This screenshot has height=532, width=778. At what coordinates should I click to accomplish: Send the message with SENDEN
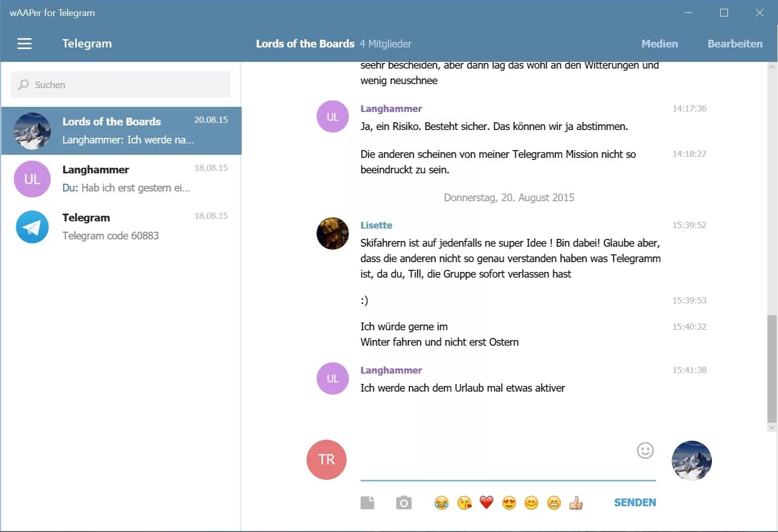coord(635,503)
